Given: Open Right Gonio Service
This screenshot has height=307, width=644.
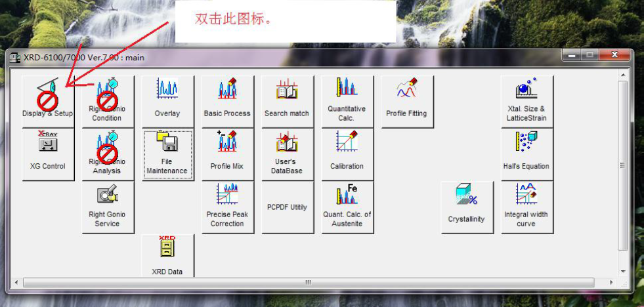Looking at the screenshot, I should click(x=108, y=207).
